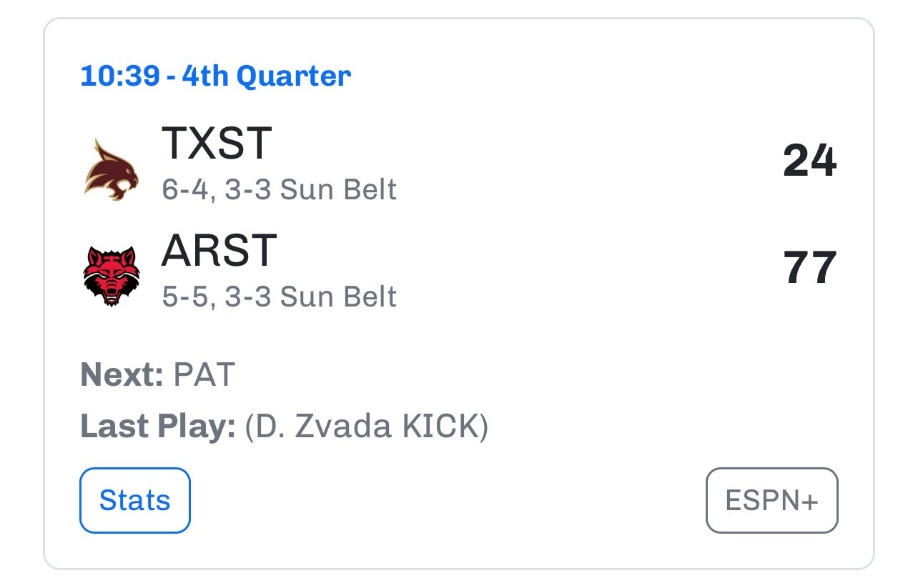Click the Last Play: label
Viewport: 918px width, 588px height.
158,427
